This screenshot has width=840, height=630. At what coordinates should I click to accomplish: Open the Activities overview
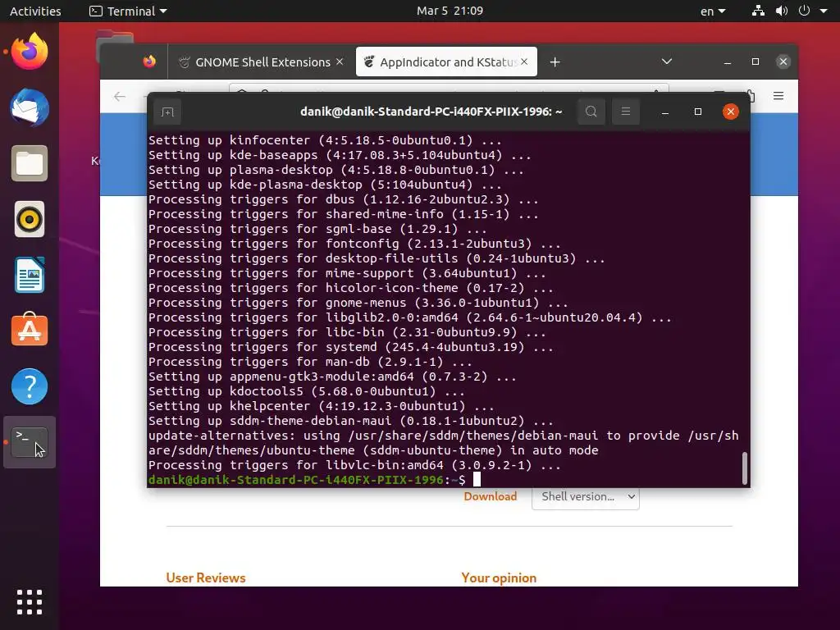35,11
